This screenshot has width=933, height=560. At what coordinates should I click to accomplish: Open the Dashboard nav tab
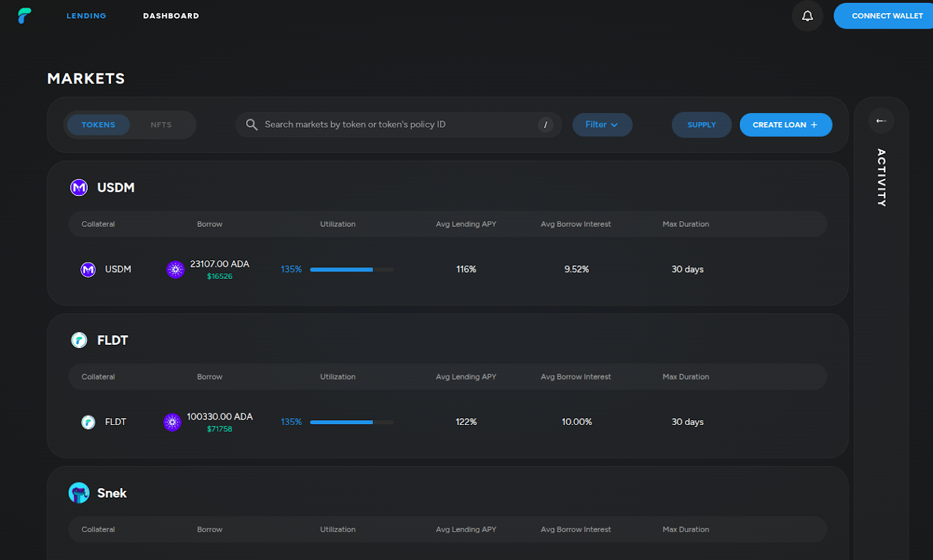[171, 16]
